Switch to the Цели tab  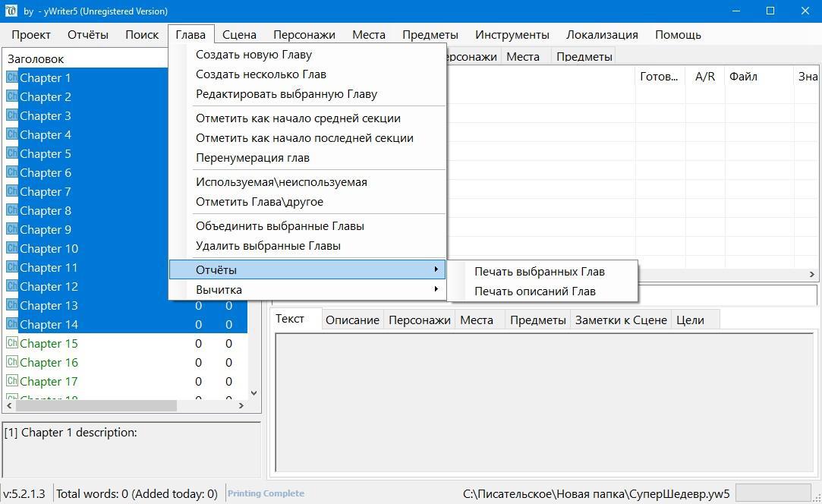[x=689, y=320]
